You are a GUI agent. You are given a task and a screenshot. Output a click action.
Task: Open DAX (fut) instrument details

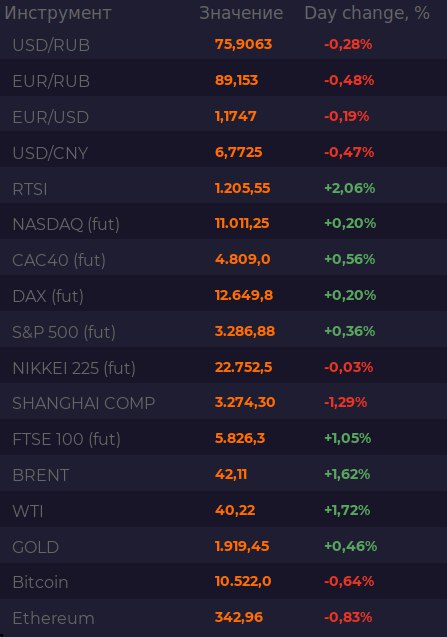point(224,295)
